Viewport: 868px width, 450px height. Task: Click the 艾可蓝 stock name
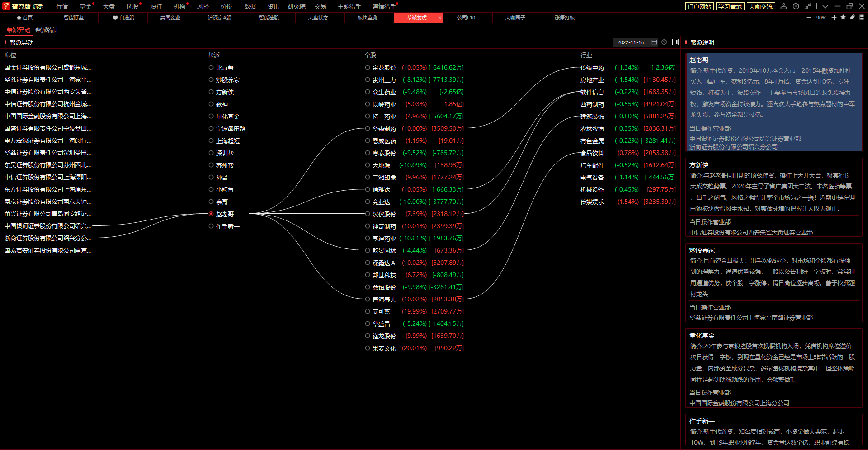[381, 311]
